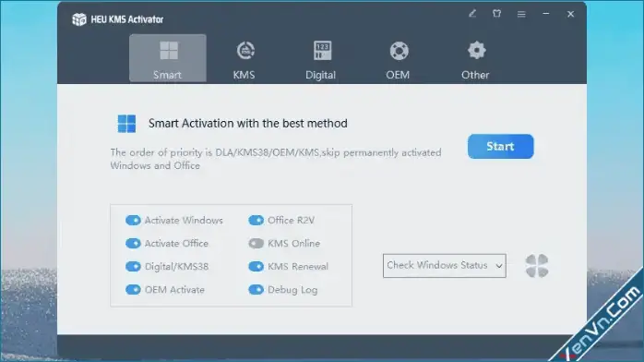Click the Windows logo beside Smart Activation

pos(126,124)
